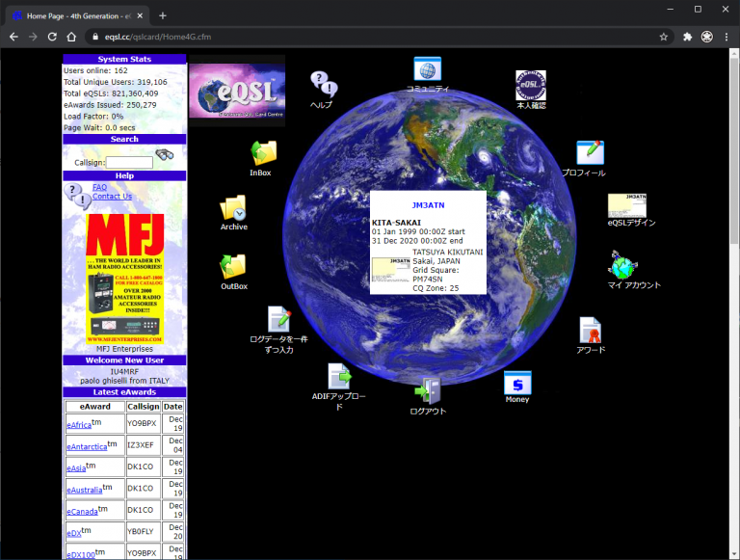This screenshot has width=740, height=560.
Task: Click binoculars callsign search icon
Action: [165, 156]
